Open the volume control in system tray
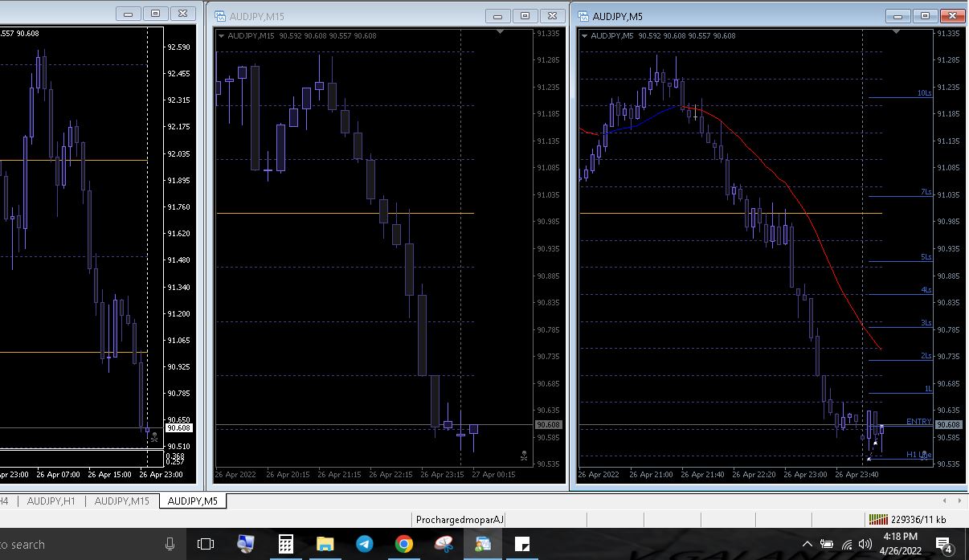The image size is (969, 560). [x=865, y=545]
